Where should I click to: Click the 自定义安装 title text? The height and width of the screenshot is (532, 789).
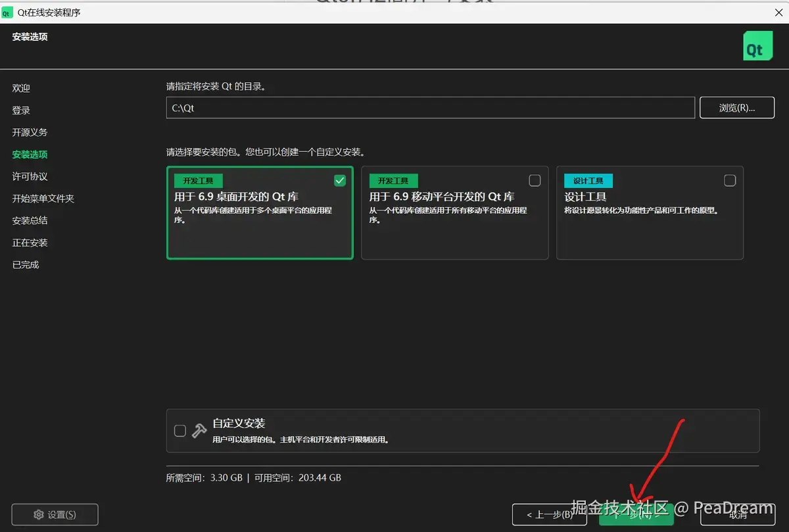[239, 423]
